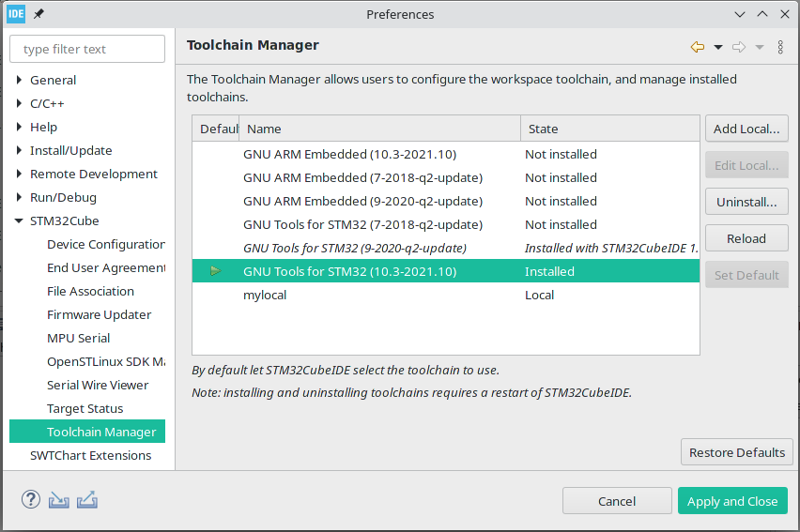
Task: Click the back navigation arrow icon
Action: pos(698,47)
